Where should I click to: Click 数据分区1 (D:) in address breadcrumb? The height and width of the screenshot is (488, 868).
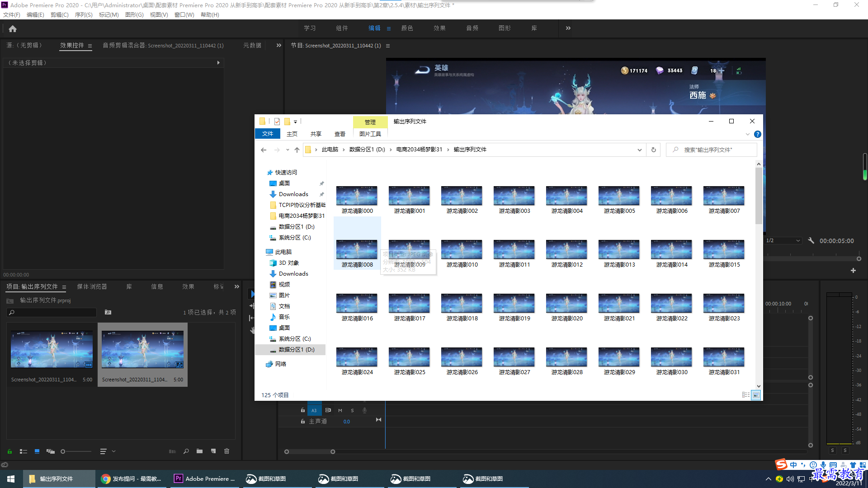coord(367,150)
